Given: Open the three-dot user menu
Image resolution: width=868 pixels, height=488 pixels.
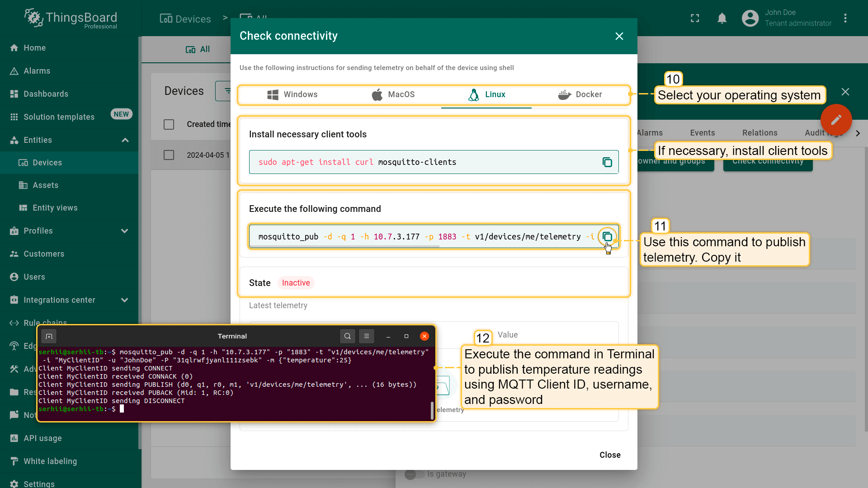Looking at the screenshot, I should [845, 18].
